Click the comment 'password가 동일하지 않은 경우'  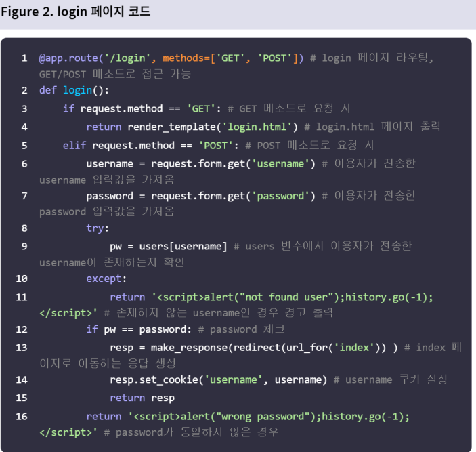tap(191, 432)
